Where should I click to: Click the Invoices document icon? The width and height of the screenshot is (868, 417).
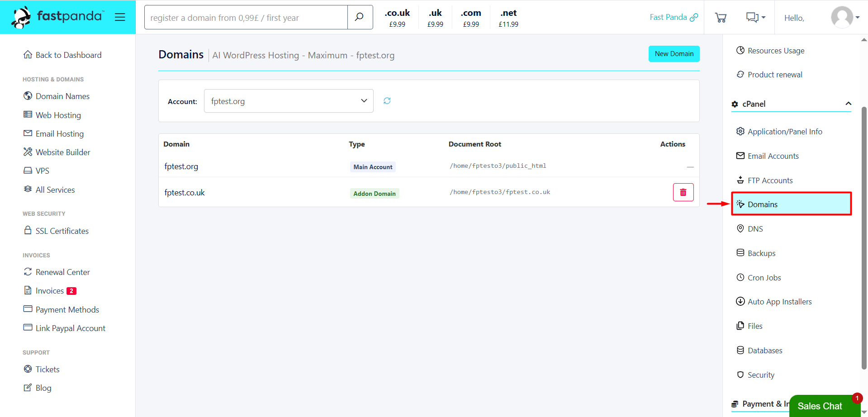pyautogui.click(x=28, y=290)
